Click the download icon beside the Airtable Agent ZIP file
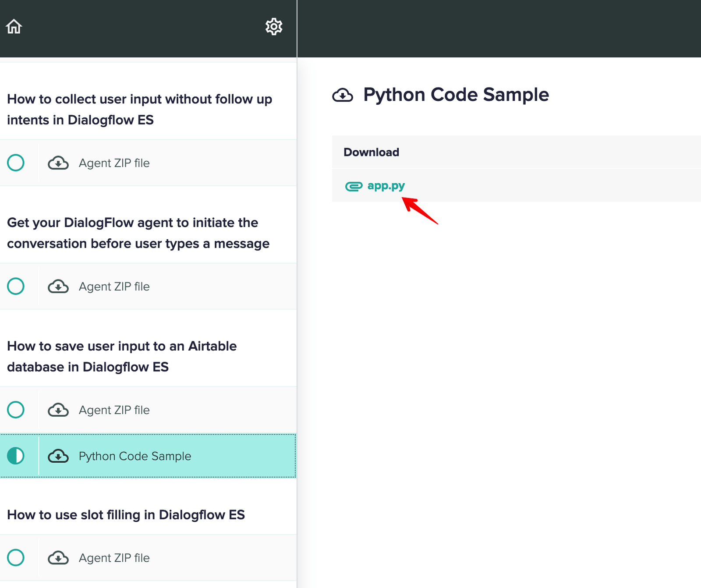Screen dimensions: 701x588 [58, 410]
